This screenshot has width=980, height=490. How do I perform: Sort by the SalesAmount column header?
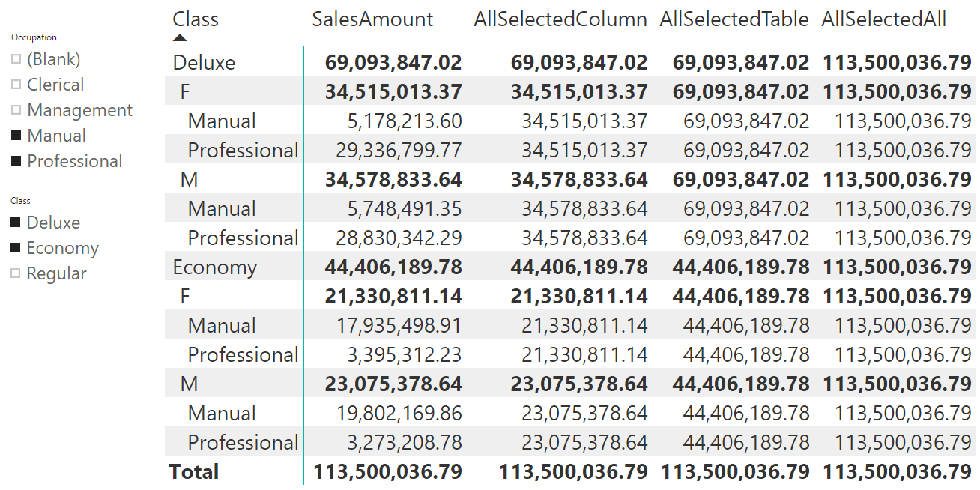tap(372, 19)
